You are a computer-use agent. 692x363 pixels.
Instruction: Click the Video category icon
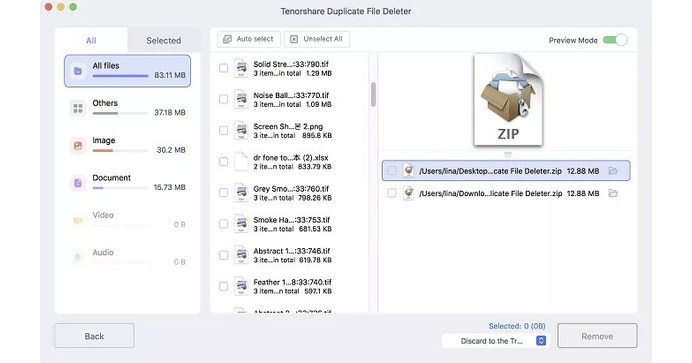click(x=78, y=220)
